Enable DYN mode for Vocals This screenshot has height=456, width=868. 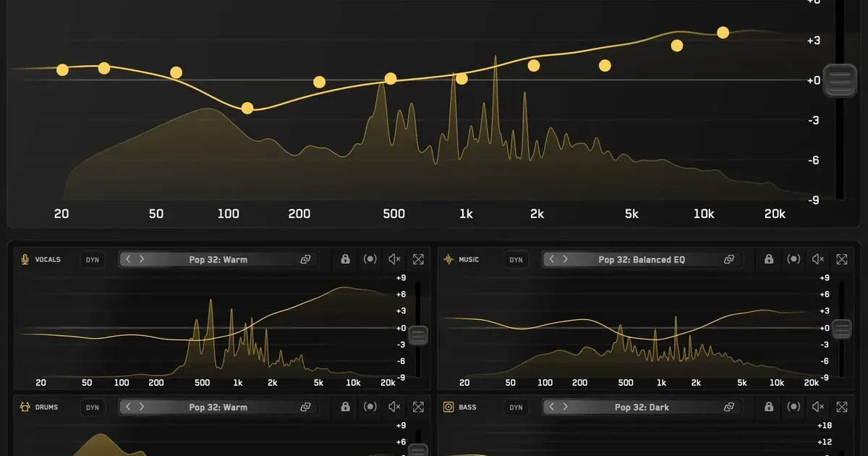click(x=93, y=259)
